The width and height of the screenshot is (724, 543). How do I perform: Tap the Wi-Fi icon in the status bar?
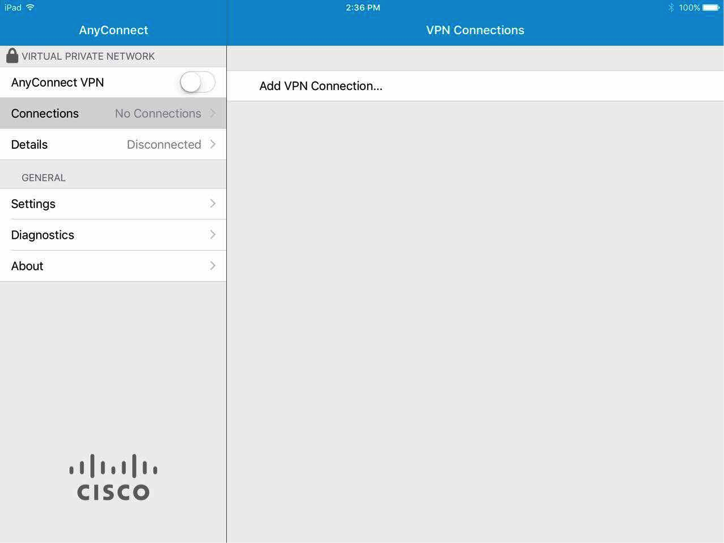point(30,7)
